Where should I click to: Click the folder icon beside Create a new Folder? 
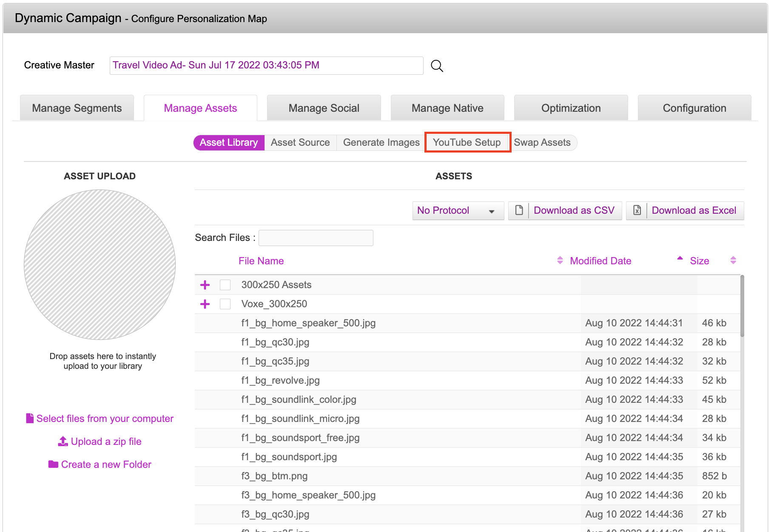pos(53,464)
